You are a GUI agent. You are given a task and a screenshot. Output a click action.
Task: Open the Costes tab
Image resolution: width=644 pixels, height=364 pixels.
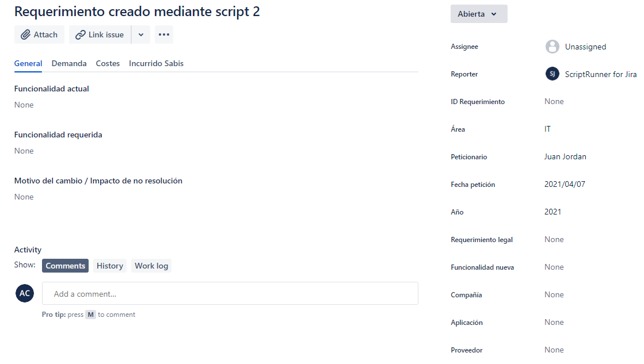[x=108, y=64]
